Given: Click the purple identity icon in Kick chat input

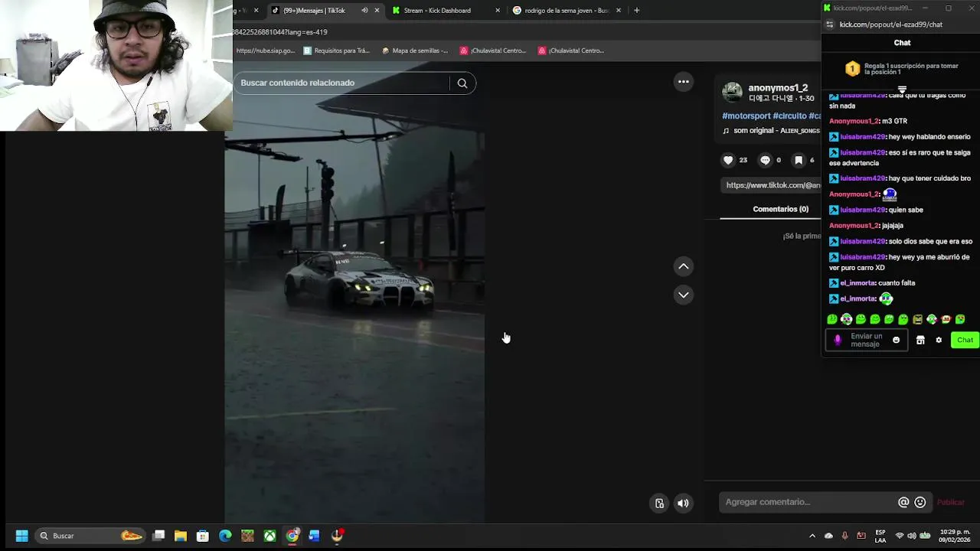Looking at the screenshot, I should point(838,341).
